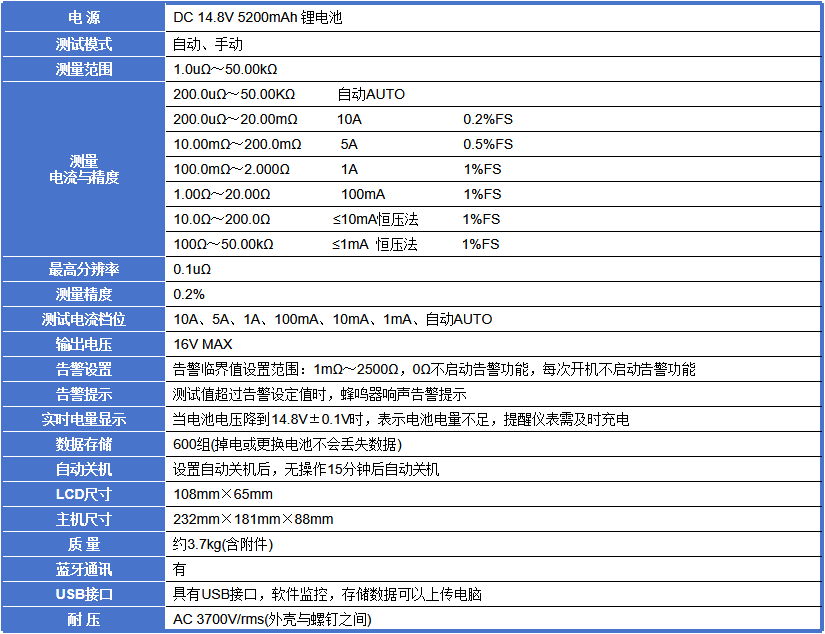Select the 蓝牙通讯 label cell
825x634 pixels.
[84, 569]
